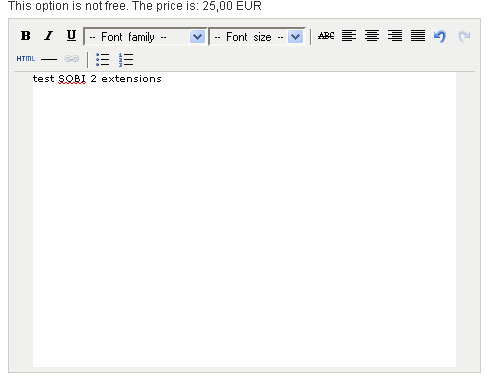Screen dimensions: 493x387
Task: Toggle italic formatting
Action: 49,36
